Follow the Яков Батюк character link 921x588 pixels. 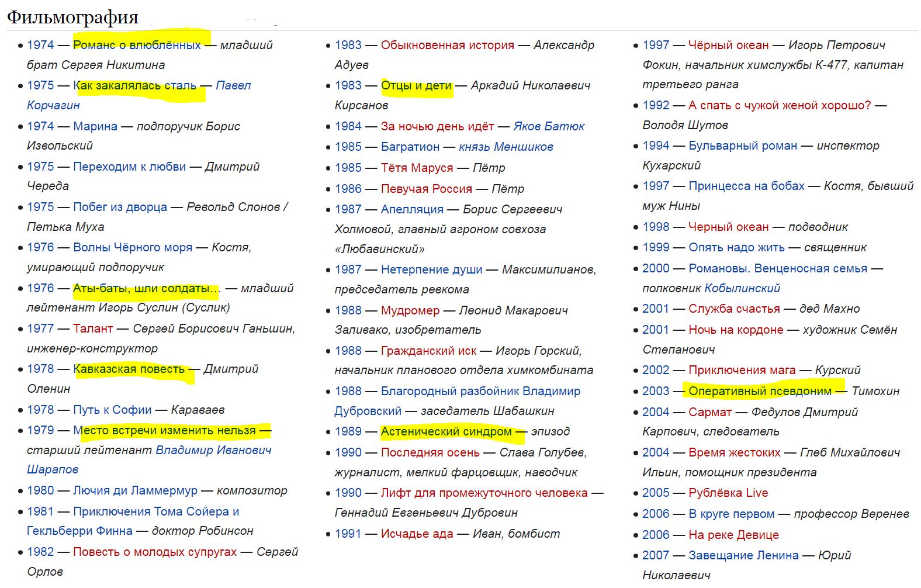(549, 126)
